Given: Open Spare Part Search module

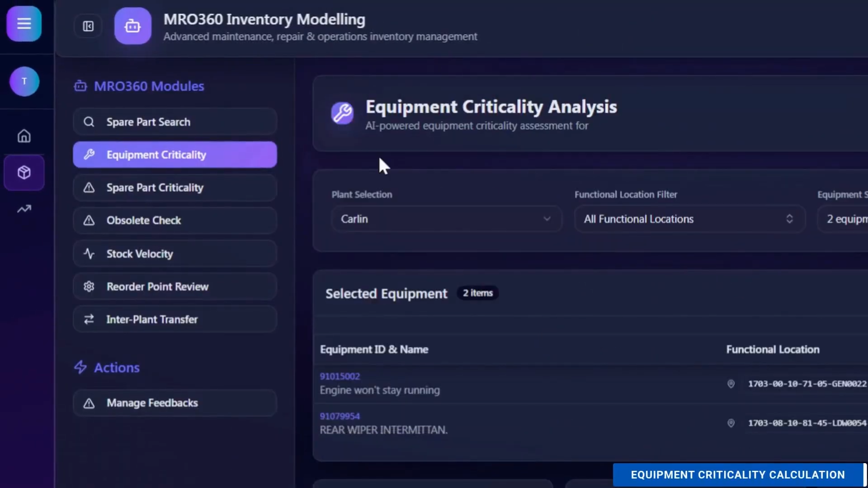Looking at the screenshot, I should [175, 122].
